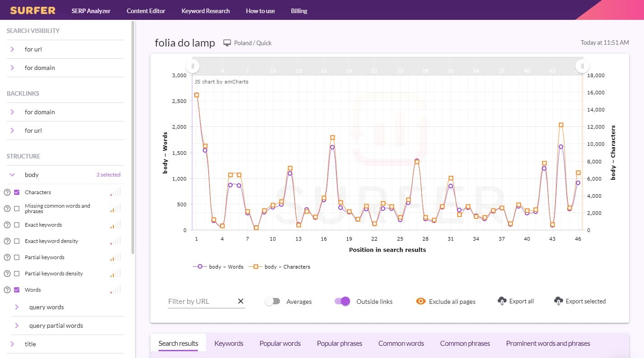644x358 pixels.
Task: Click the Export selected cloud icon
Action: pyautogui.click(x=558, y=301)
